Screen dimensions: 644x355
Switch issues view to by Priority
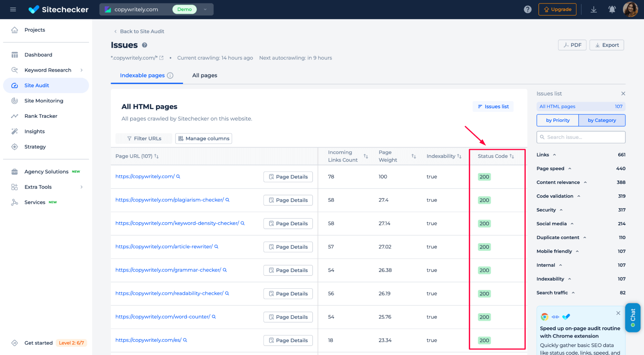coord(558,120)
